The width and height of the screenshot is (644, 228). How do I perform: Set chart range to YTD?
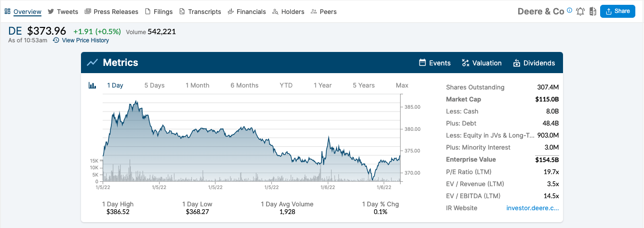(x=286, y=86)
